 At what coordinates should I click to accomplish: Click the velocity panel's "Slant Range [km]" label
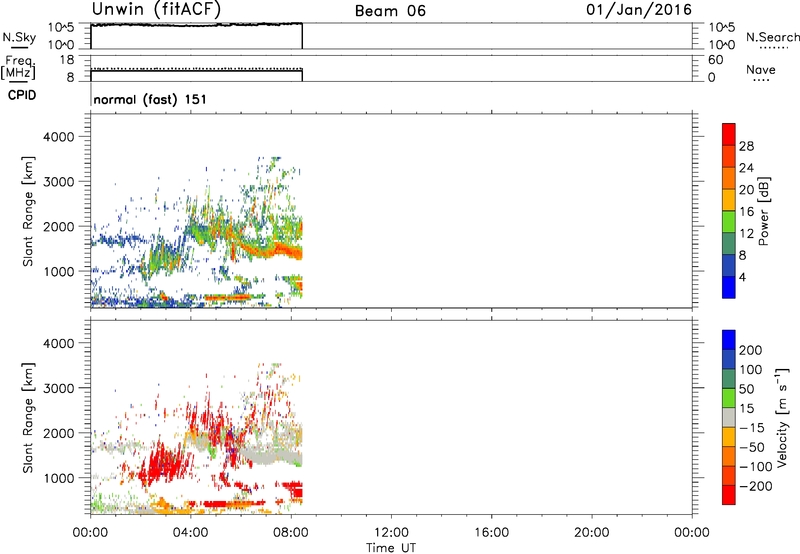point(28,418)
